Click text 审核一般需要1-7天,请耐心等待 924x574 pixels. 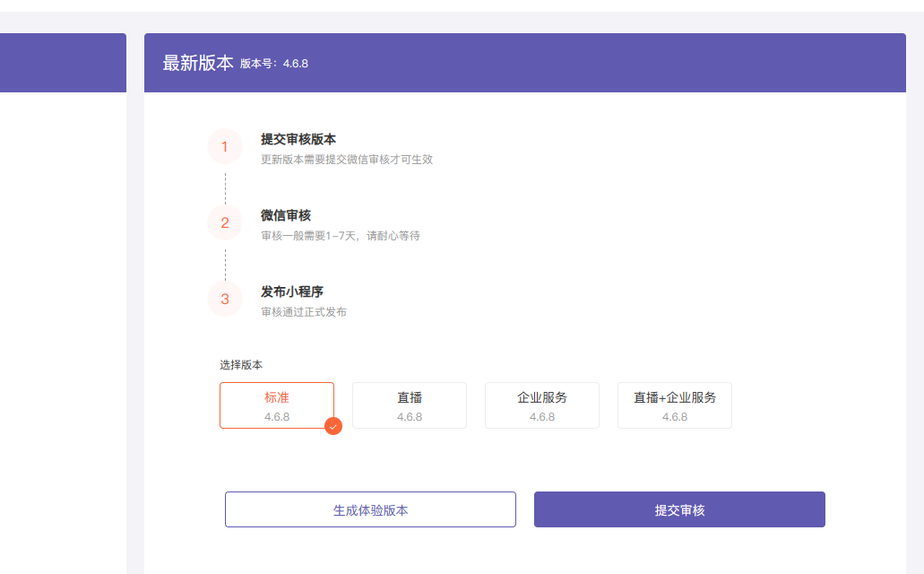tap(341, 235)
